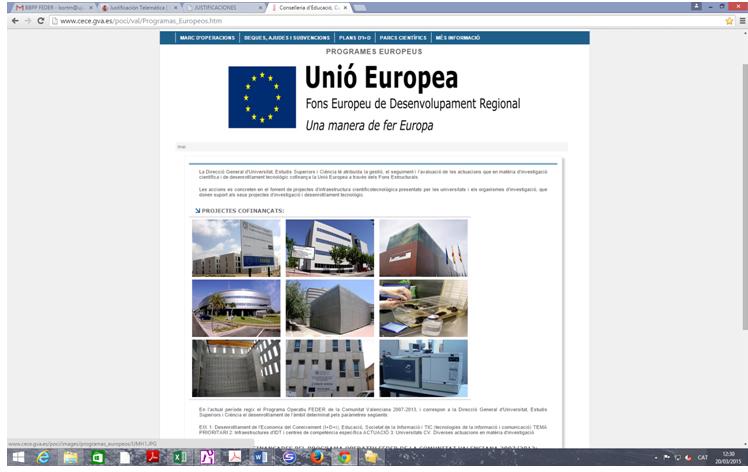
Task: Open the MARC D'OPERACIONS menu
Action: pos(207,38)
